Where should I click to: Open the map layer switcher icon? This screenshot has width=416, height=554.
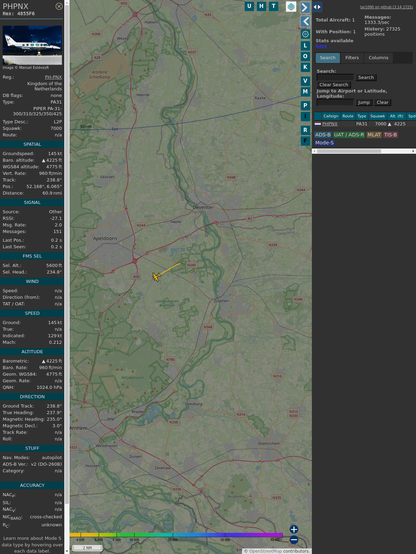coord(291,6)
